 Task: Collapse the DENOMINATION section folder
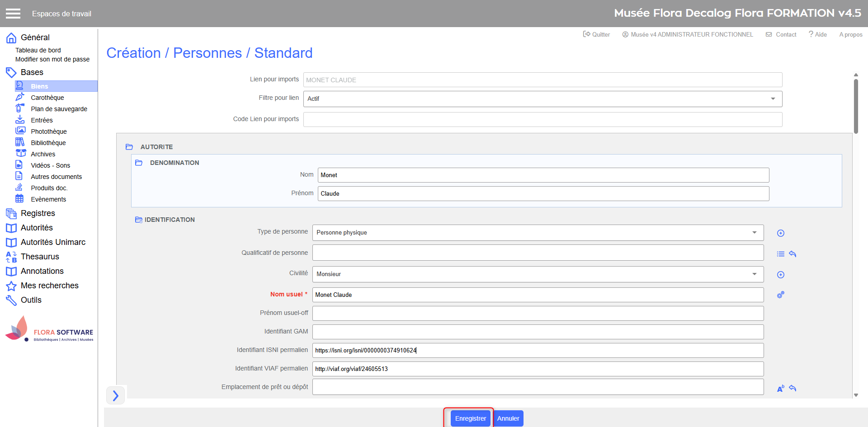click(x=139, y=163)
